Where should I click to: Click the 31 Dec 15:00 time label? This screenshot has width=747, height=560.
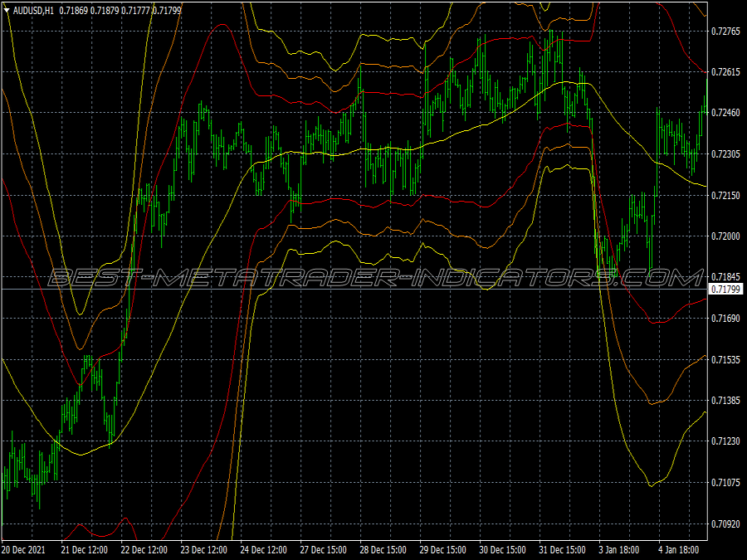pos(562,550)
